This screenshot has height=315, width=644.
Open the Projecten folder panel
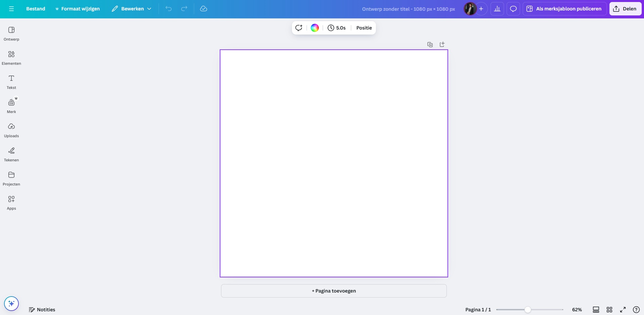(x=11, y=179)
